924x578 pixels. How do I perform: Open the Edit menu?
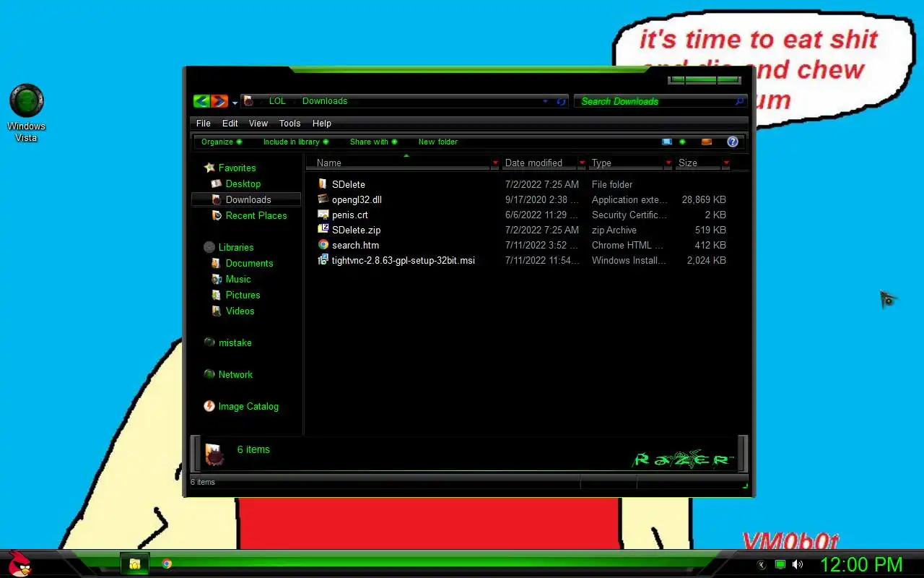click(230, 123)
